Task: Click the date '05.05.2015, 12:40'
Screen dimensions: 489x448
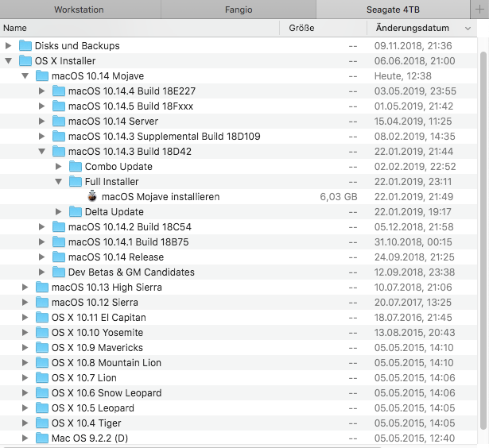Action: coord(414,438)
